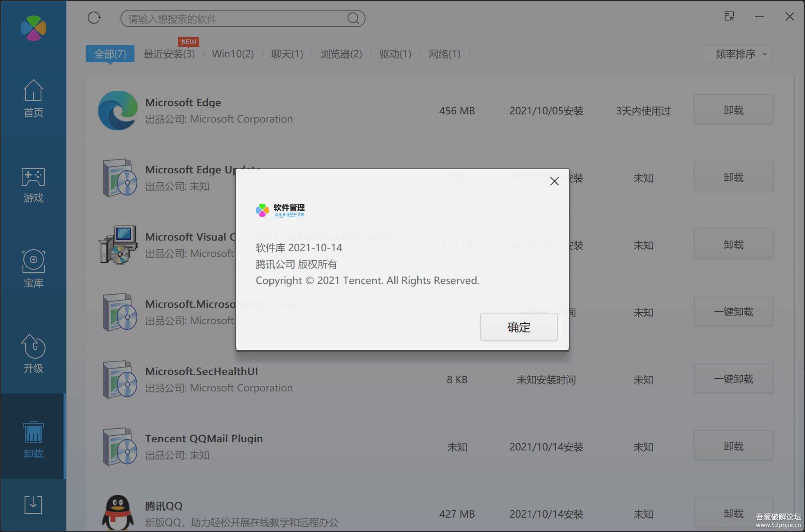Viewport: 805px width, 532px height.
Task: Click the refresh icon near the search bar
Action: click(x=94, y=18)
